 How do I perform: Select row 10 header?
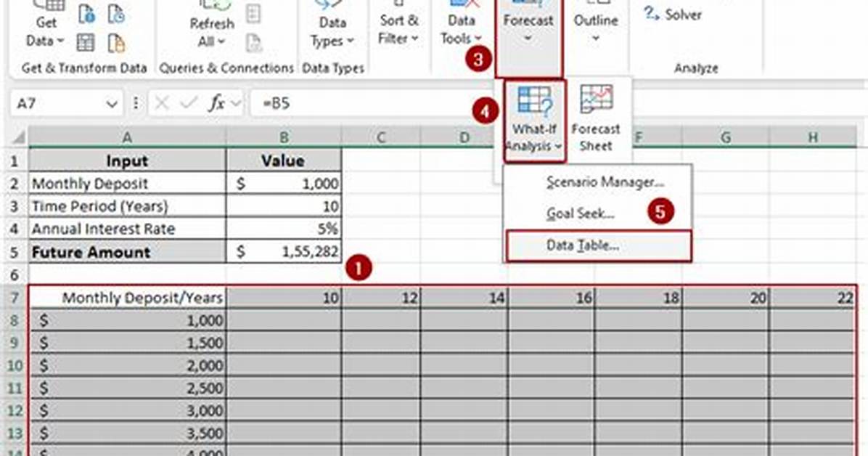(x=15, y=366)
